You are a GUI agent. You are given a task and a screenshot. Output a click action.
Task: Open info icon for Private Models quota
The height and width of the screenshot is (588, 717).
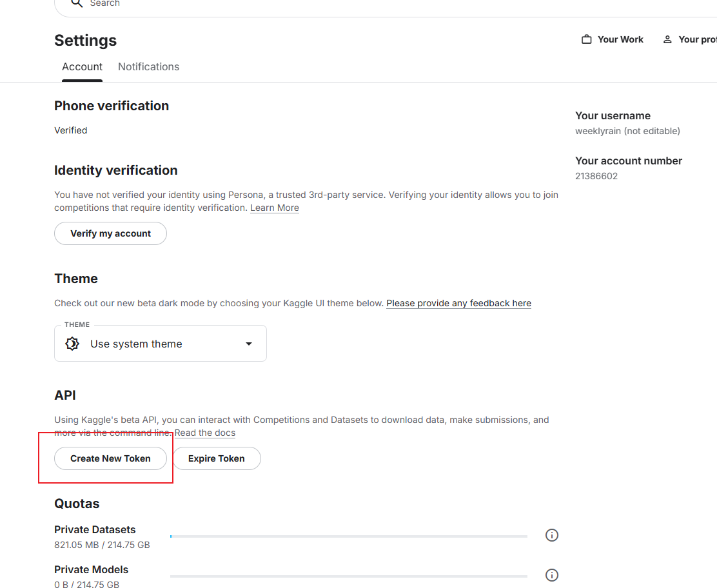(552, 574)
